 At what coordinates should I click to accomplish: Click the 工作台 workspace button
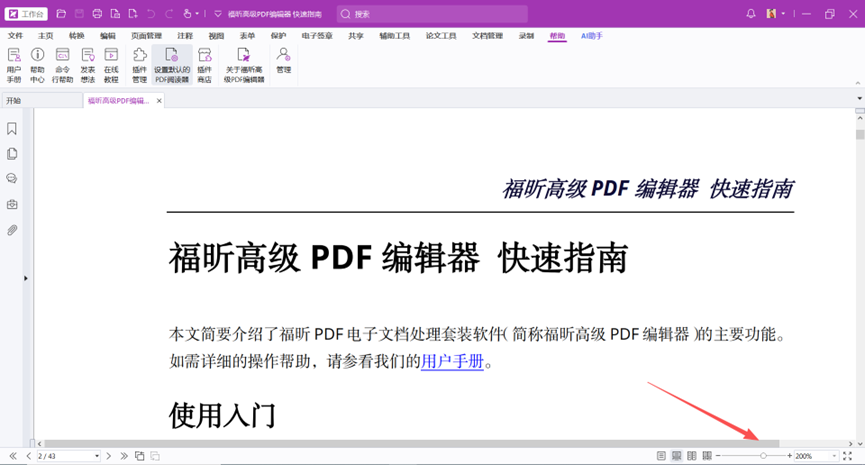click(x=29, y=14)
